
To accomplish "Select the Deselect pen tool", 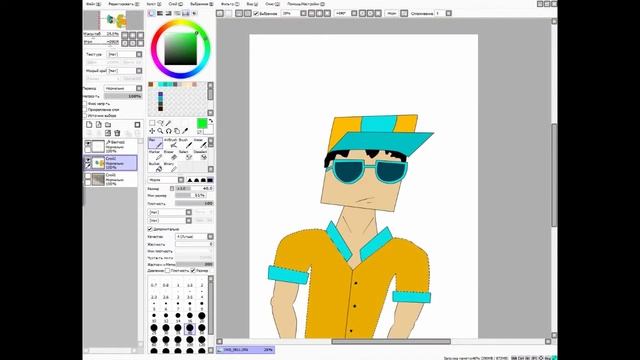I will [x=200, y=155].
